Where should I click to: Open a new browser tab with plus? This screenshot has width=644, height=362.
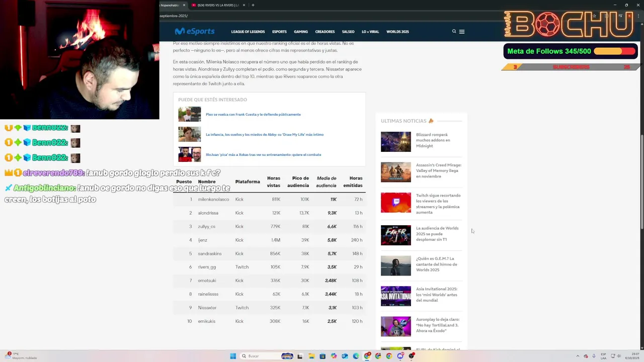pos(253,5)
